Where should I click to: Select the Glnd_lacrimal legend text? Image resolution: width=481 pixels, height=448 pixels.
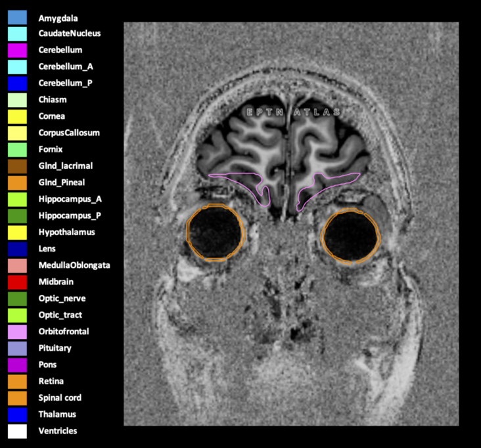[x=66, y=166]
